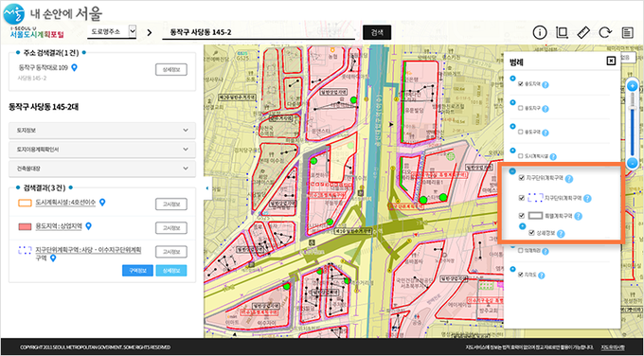
Task: Uncheck the 용도지역 legend checkbox
Action: click(521, 84)
